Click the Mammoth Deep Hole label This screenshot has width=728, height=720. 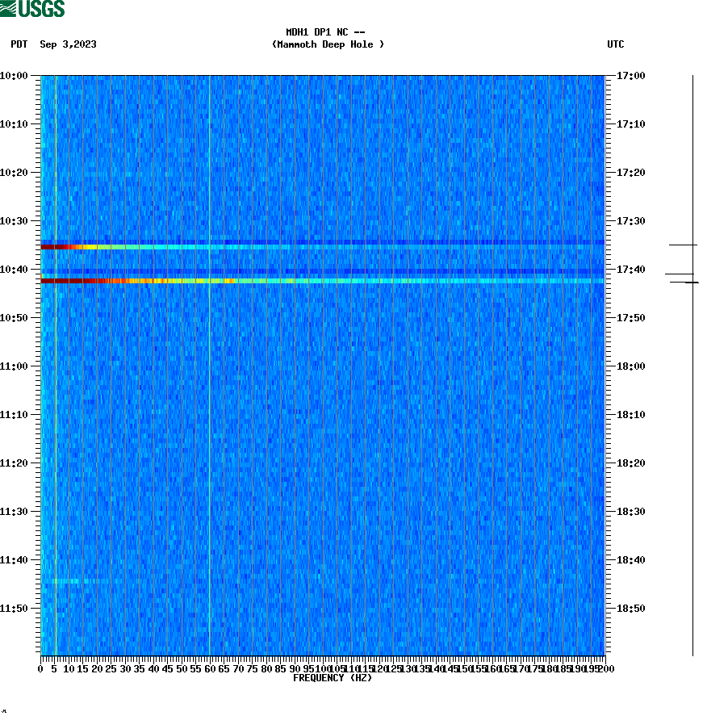330,45
